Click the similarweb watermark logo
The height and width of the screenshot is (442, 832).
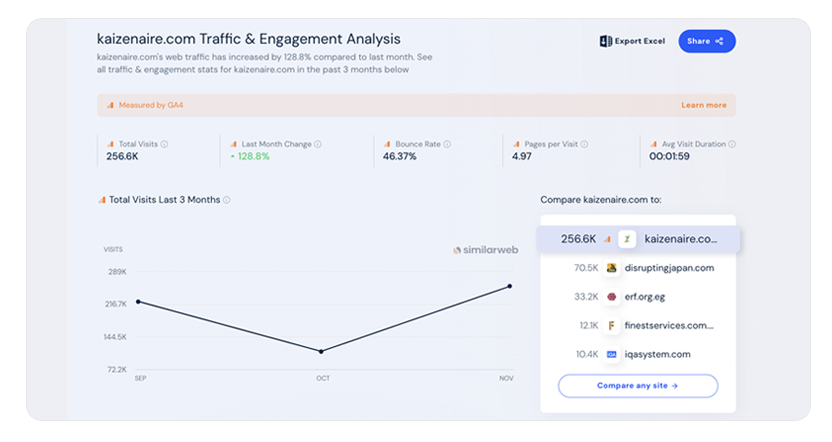tap(486, 250)
